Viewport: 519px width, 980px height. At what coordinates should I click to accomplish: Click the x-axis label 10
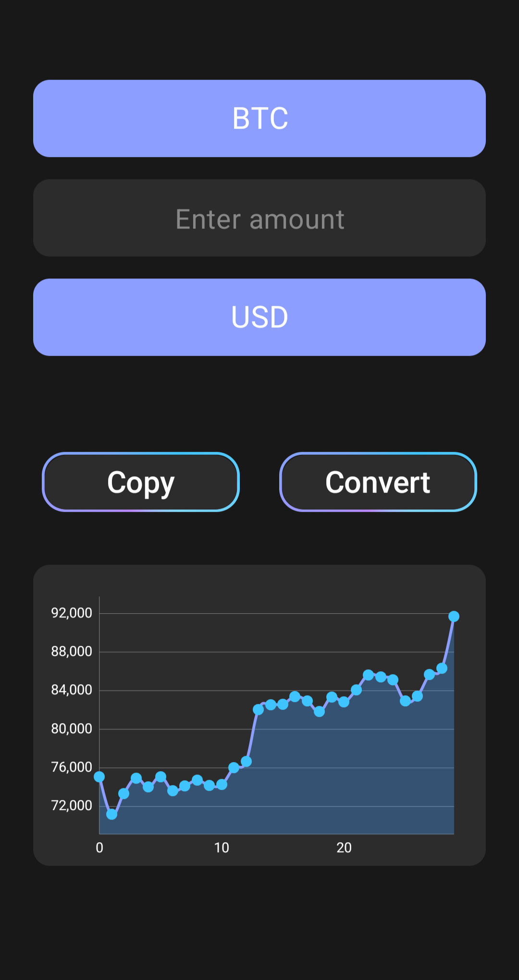[x=222, y=848]
